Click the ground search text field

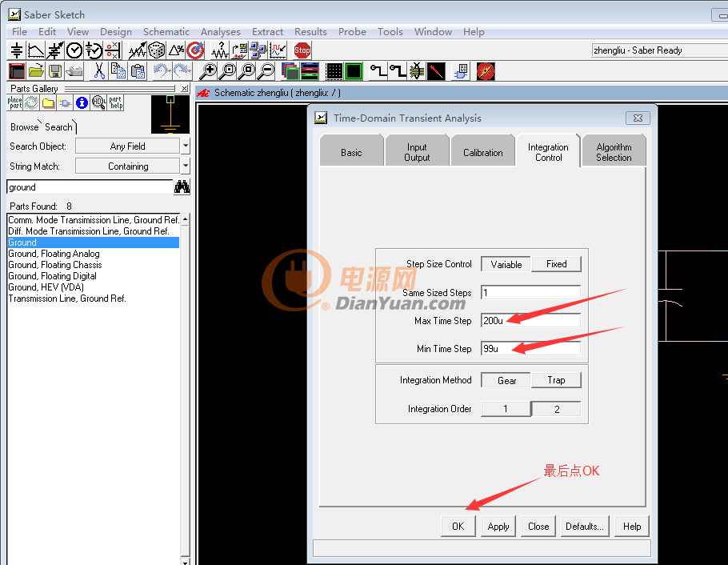(x=90, y=187)
